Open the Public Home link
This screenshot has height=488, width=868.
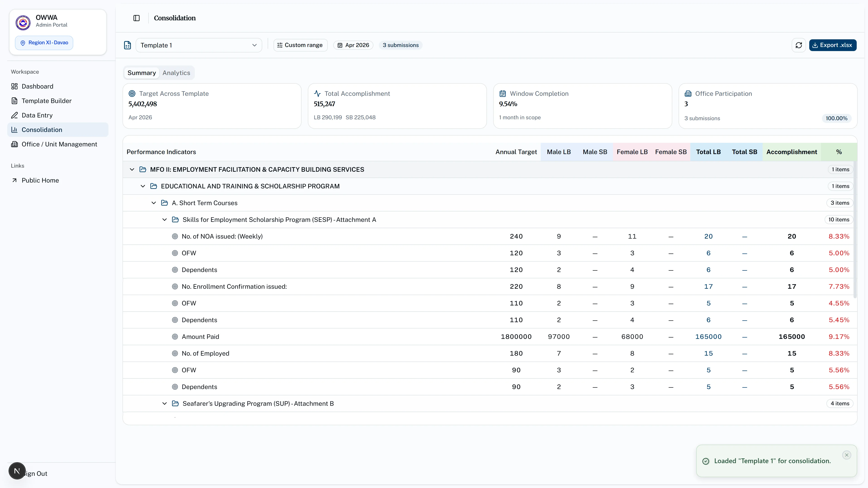pyautogui.click(x=58, y=181)
